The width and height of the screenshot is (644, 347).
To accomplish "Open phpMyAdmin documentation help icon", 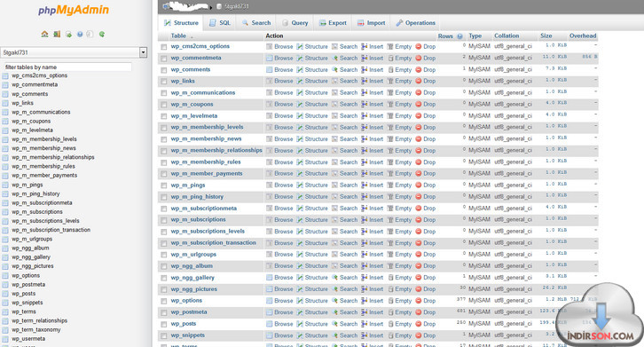I will click(x=80, y=34).
